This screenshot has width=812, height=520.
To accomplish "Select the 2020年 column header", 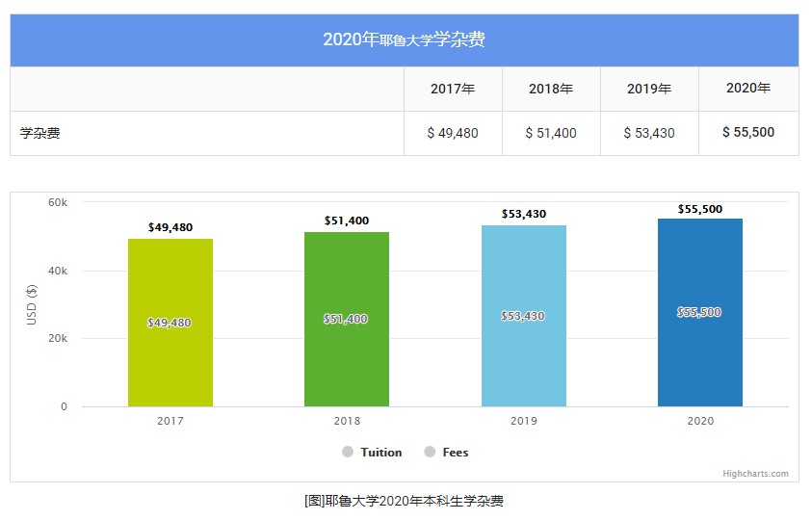I will 748,89.
